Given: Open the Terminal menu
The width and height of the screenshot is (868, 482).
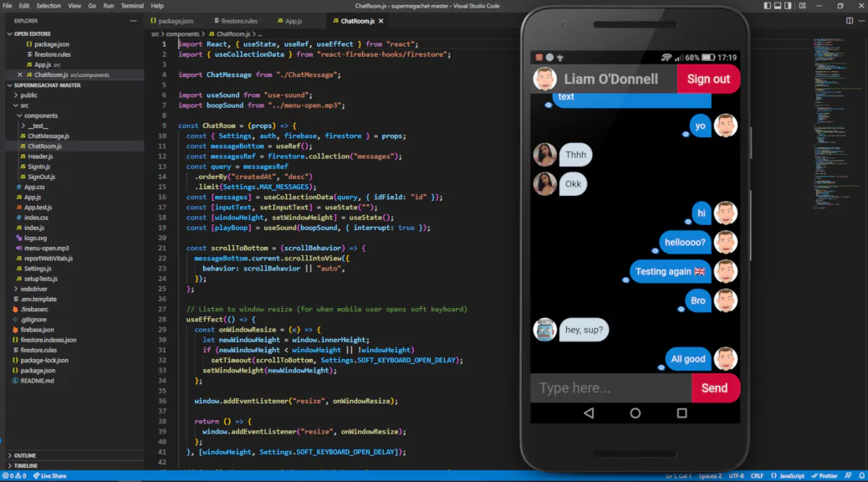Looking at the screenshot, I should click(132, 6).
